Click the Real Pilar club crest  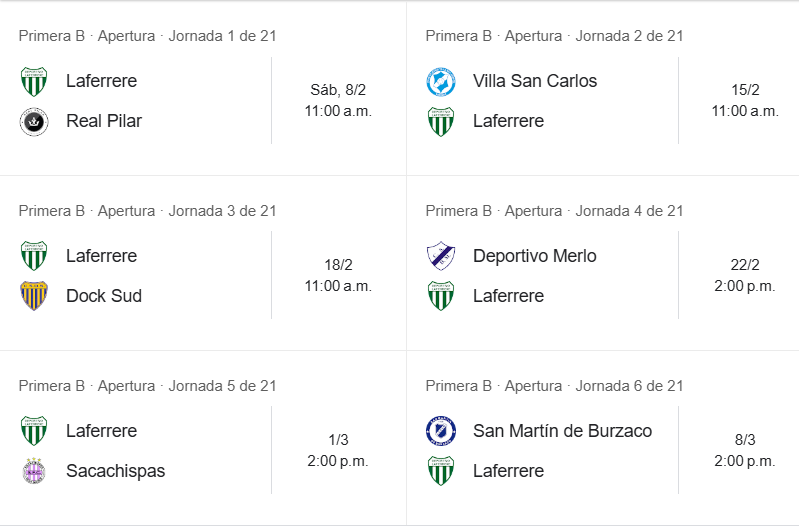[x=34, y=121]
